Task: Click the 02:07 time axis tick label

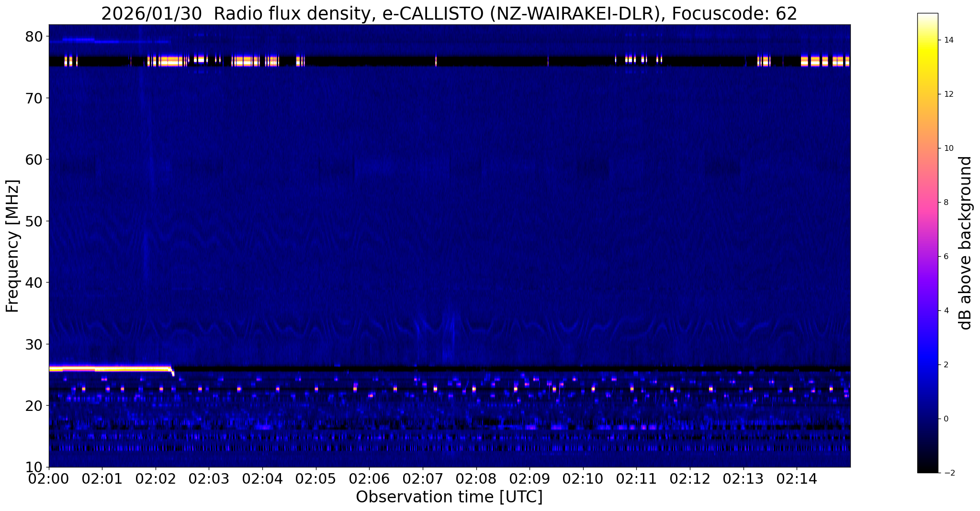Action: pos(422,478)
